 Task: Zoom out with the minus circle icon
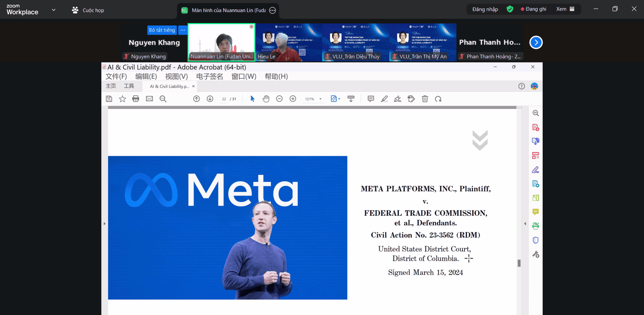click(279, 99)
